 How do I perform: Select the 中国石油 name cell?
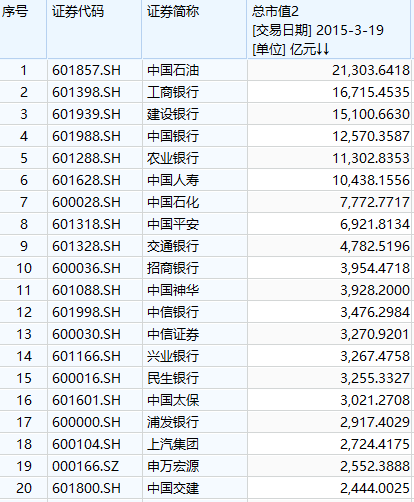[x=195, y=70]
